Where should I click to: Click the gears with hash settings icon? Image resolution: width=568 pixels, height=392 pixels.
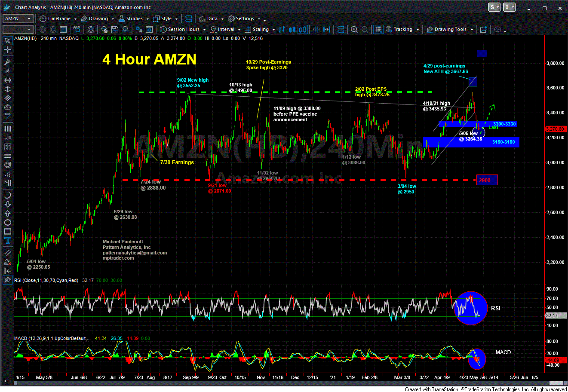(x=139, y=29)
